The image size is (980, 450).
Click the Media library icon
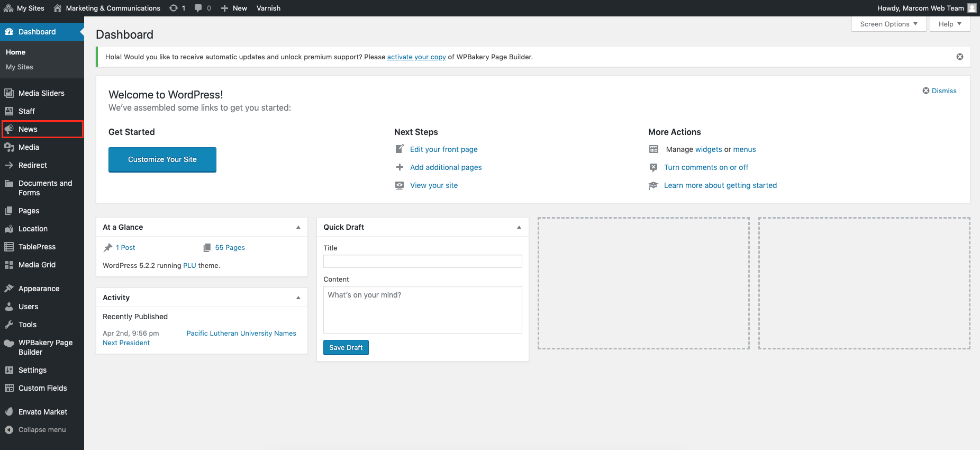click(x=9, y=147)
